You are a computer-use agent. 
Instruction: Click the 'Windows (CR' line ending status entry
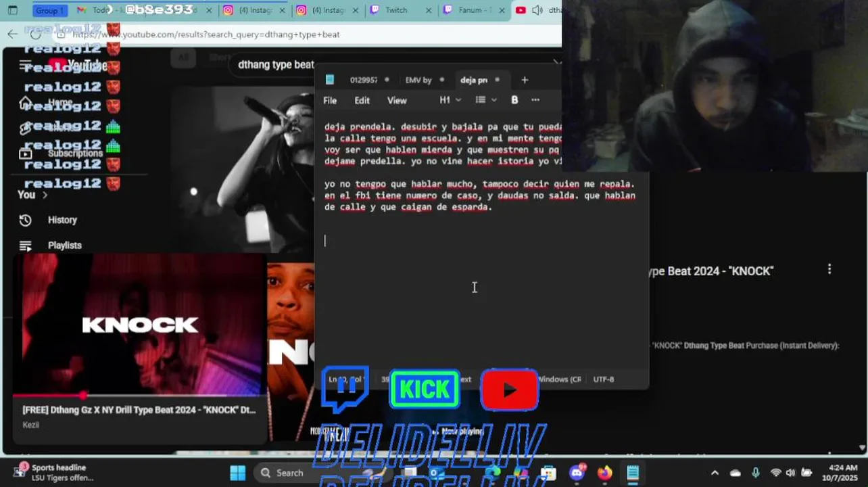pyautogui.click(x=559, y=379)
